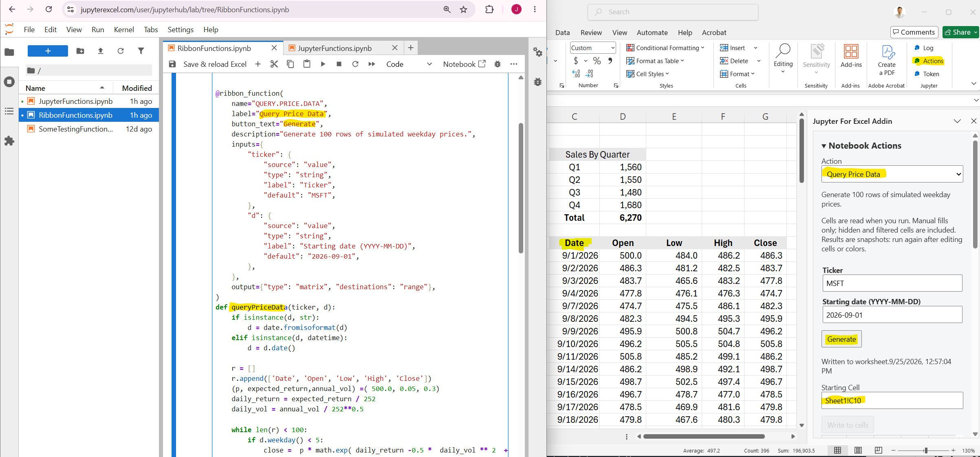Enable the notebook debugger bug icon
The image size is (980, 457).
[498, 64]
